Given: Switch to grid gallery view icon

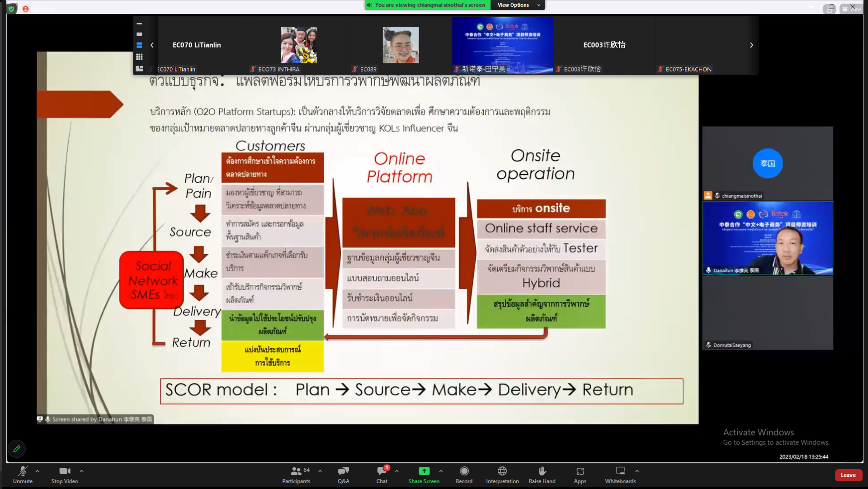Looking at the screenshot, I should [139, 57].
